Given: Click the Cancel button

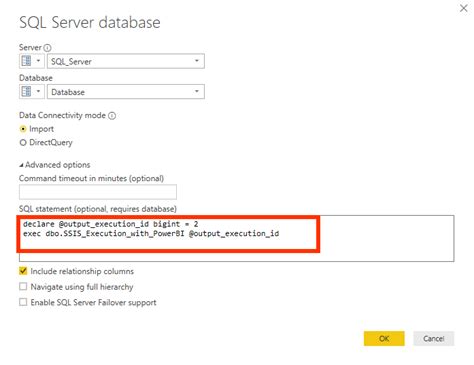Looking at the screenshot, I should pyautogui.click(x=434, y=338).
